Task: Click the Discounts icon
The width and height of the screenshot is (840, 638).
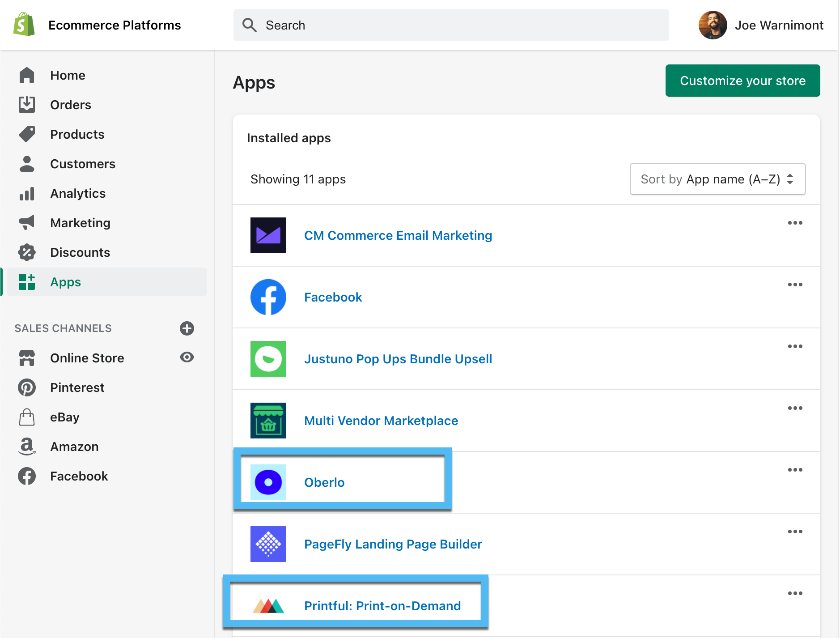Action: 27,252
